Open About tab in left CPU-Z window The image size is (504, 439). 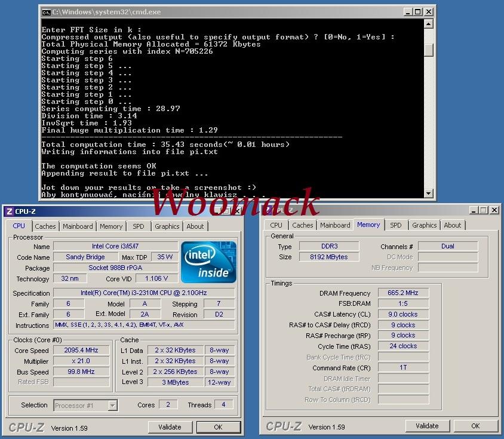coord(195,226)
